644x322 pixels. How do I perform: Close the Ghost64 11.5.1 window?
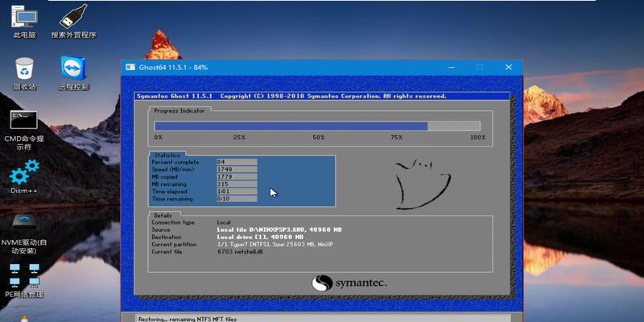pyautogui.click(x=509, y=67)
